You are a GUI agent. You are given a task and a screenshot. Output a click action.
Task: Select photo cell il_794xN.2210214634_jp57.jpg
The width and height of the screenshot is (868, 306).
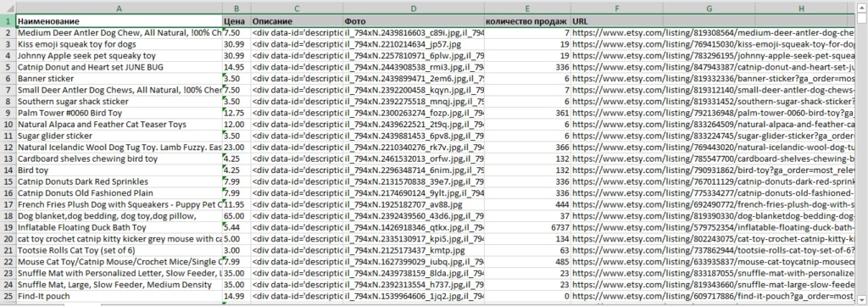pyautogui.click(x=414, y=44)
